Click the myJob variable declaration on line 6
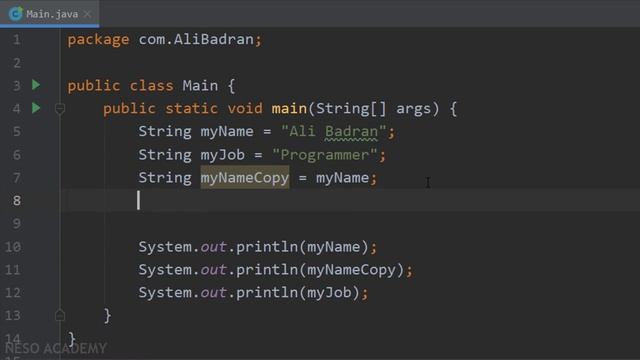Viewport: 640px width, 360px height. 222,155
